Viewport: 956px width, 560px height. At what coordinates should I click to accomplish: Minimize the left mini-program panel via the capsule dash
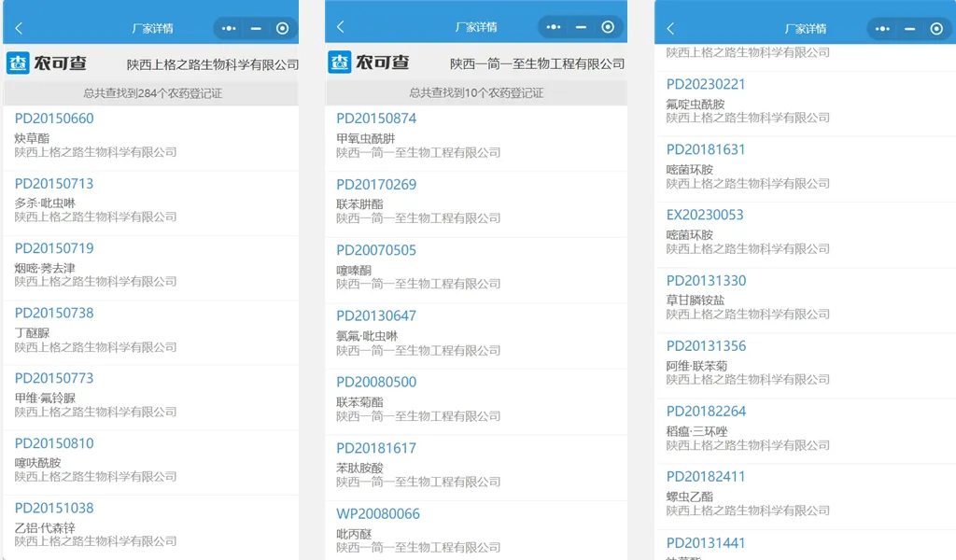click(x=256, y=28)
